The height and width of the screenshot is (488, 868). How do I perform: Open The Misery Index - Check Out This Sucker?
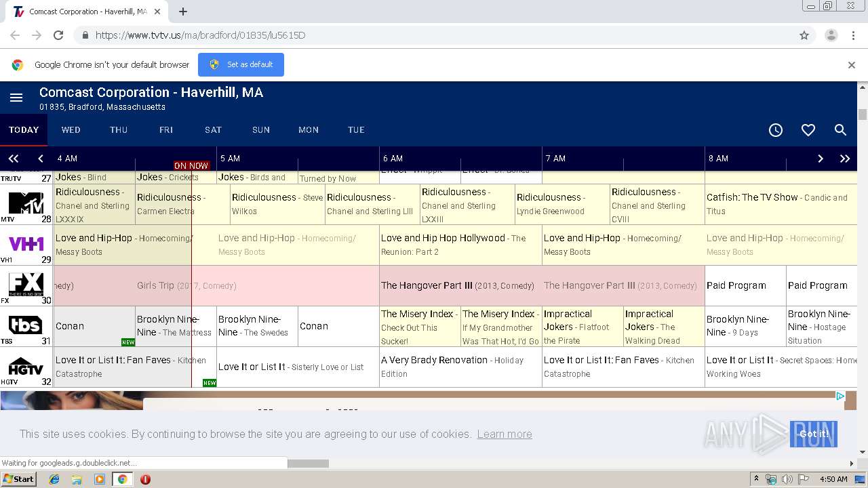point(420,327)
